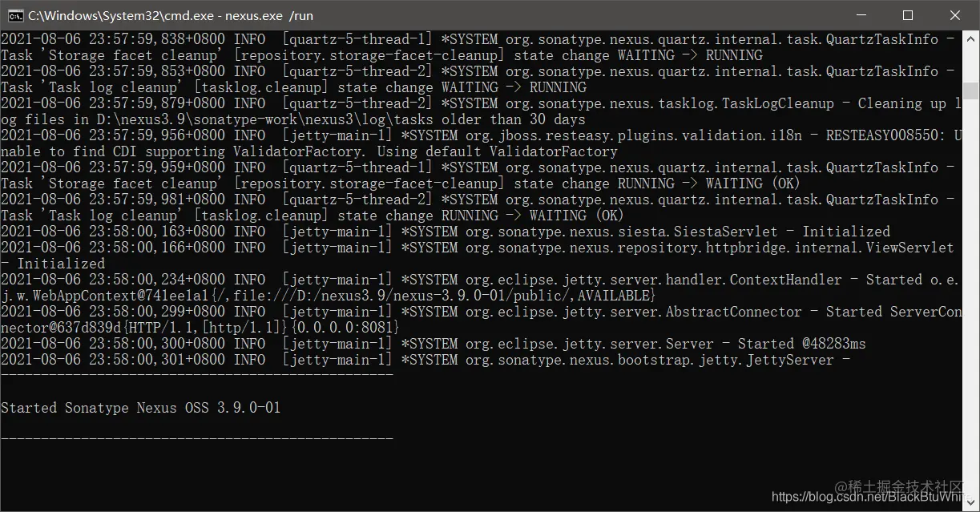The height and width of the screenshot is (512, 980).
Task: Click the scrollbar thumb of console
Action: click(x=971, y=91)
